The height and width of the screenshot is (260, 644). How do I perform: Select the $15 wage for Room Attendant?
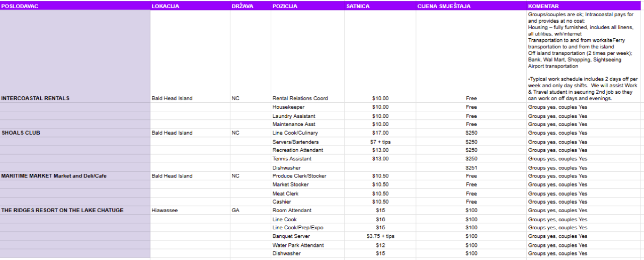pos(380,211)
